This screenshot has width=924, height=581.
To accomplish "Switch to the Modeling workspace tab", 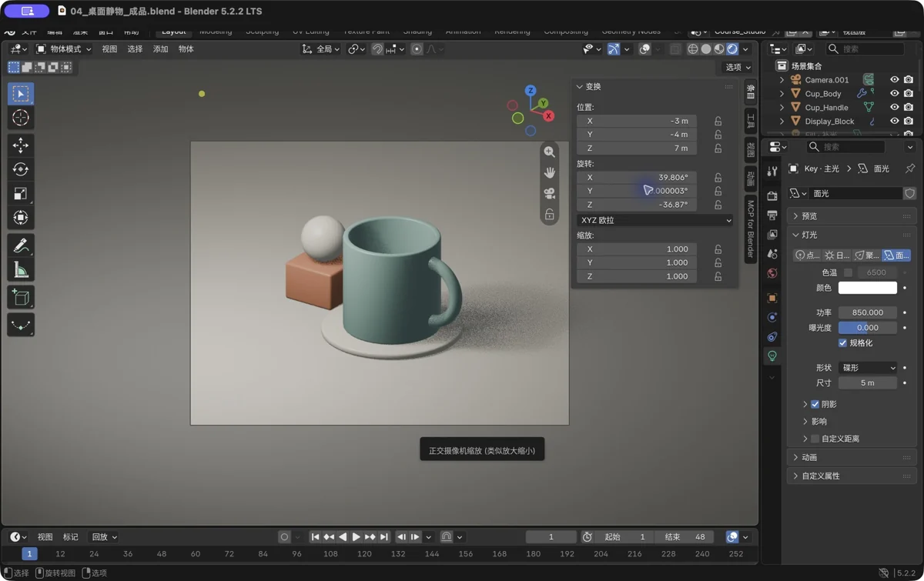I will pyautogui.click(x=216, y=32).
